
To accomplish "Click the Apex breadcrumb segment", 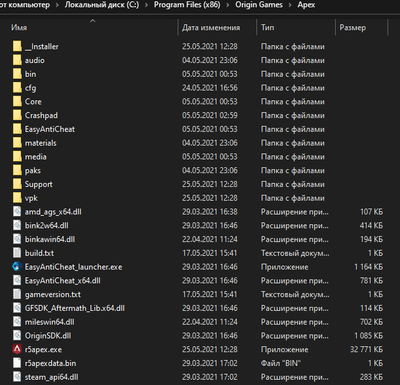I will point(306,5).
